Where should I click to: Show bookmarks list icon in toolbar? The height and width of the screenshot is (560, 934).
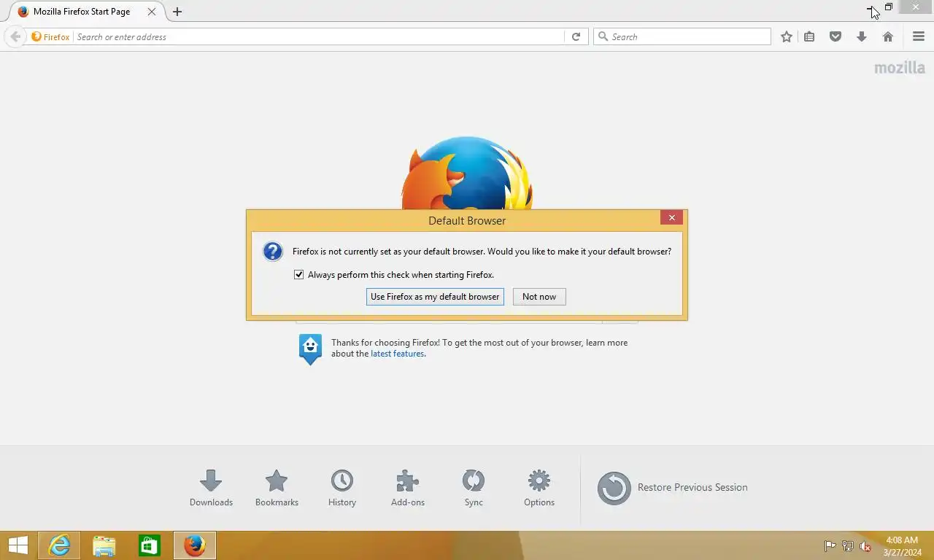coord(809,36)
